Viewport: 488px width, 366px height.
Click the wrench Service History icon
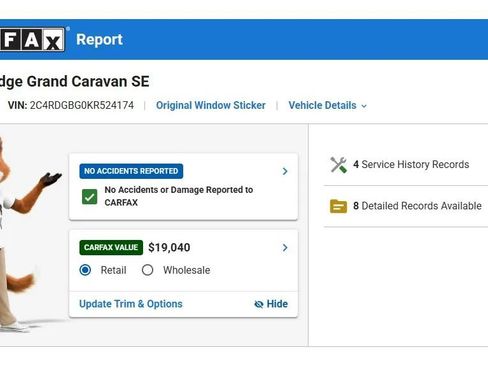tap(338, 165)
